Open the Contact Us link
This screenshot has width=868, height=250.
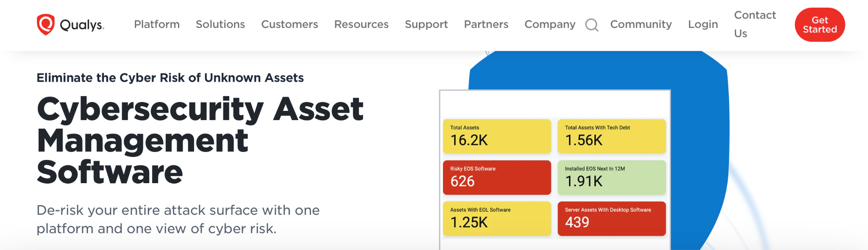pyautogui.click(x=755, y=24)
